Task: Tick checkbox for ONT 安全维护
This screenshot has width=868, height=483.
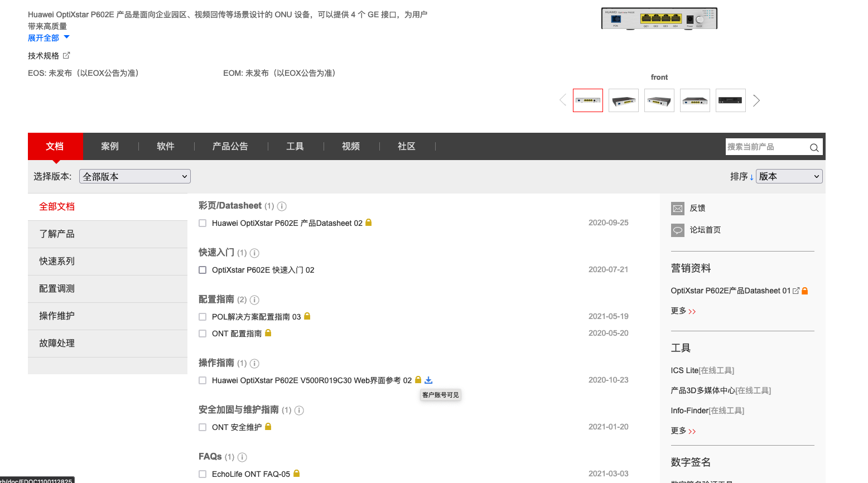Action: (x=202, y=427)
